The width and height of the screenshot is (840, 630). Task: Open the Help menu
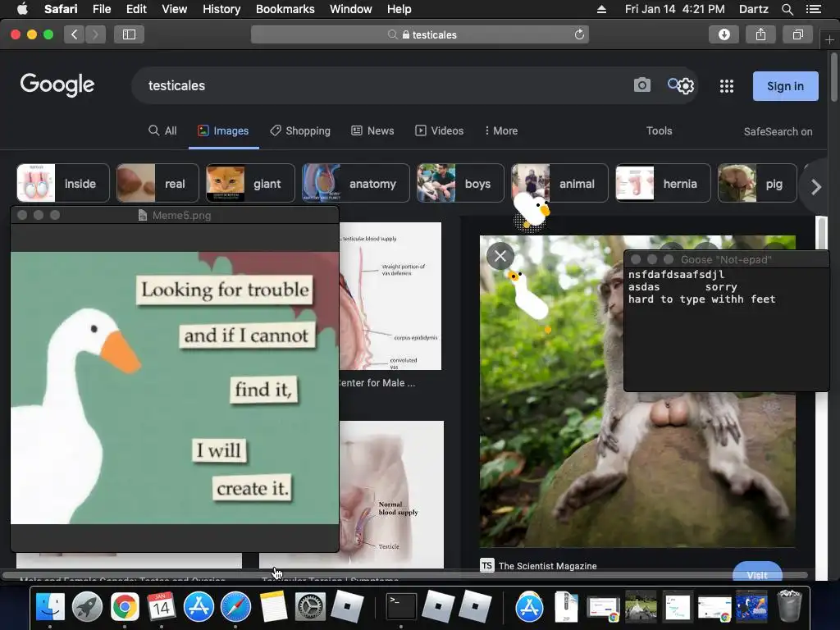(x=399, y=9)
